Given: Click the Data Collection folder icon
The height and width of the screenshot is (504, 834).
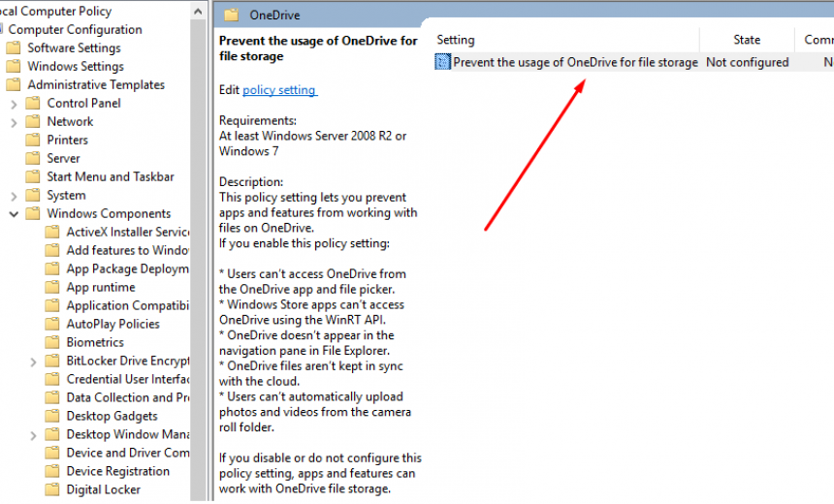Looking at the screenshot, I should tap(52, 397).
